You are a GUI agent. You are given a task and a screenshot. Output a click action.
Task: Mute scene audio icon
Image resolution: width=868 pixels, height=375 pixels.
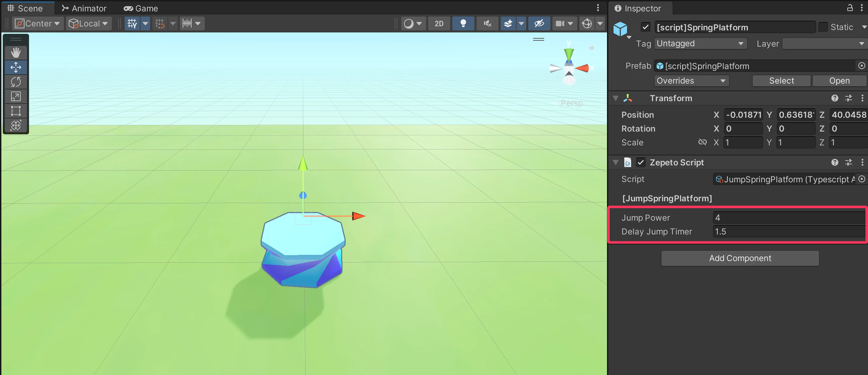[487, 23]
